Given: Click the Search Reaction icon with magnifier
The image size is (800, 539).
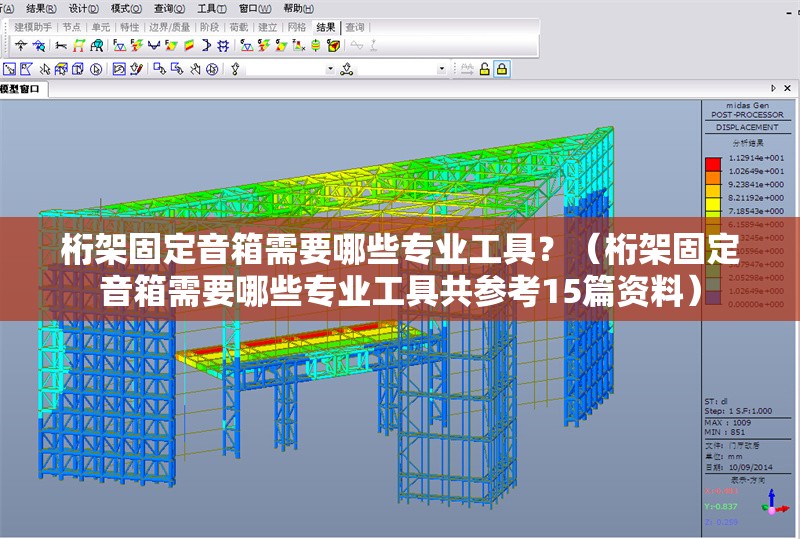Looking at the screenshot, I should point(39,45).
